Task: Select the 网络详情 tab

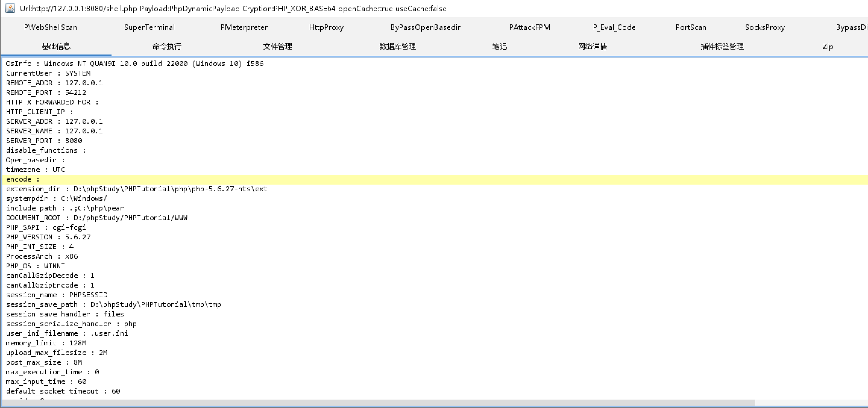Action: click(592, 46)
